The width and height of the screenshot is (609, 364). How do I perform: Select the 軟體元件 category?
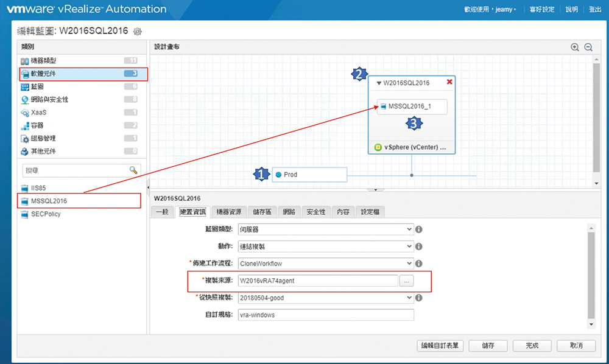pyautogui.click(x=83, y=74)
